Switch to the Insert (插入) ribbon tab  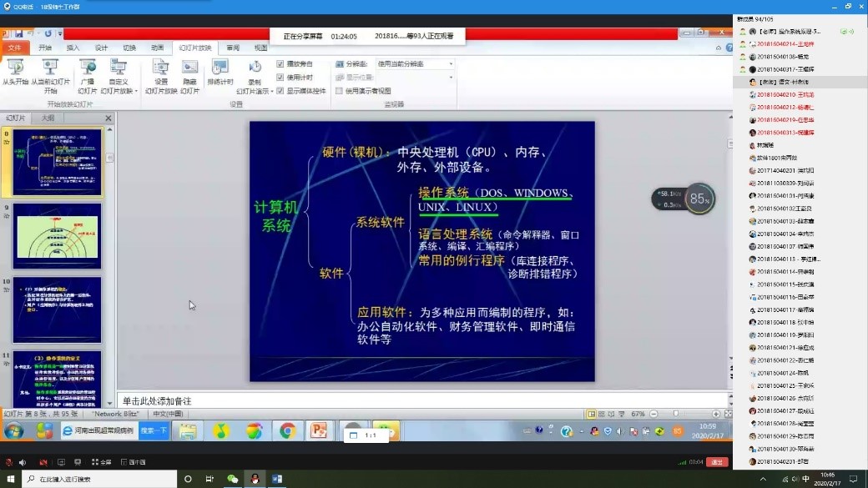(x=73, y=48)
